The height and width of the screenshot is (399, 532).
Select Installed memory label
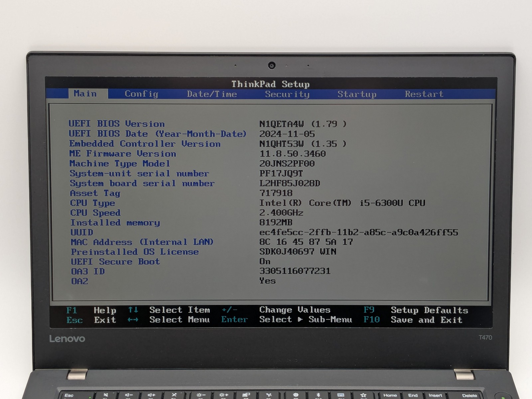(115, 223)
